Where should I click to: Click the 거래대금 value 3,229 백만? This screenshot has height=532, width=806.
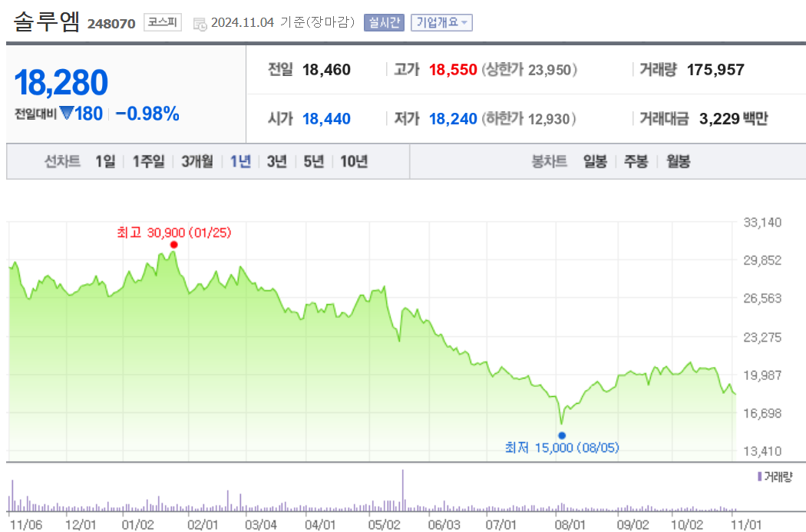[734, 119]
